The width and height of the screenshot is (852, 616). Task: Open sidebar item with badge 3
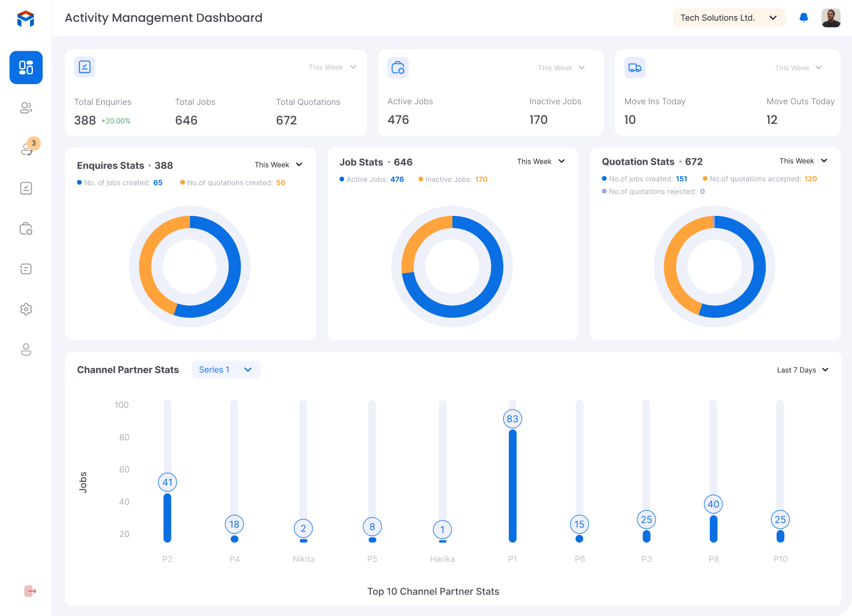(27, 149)
